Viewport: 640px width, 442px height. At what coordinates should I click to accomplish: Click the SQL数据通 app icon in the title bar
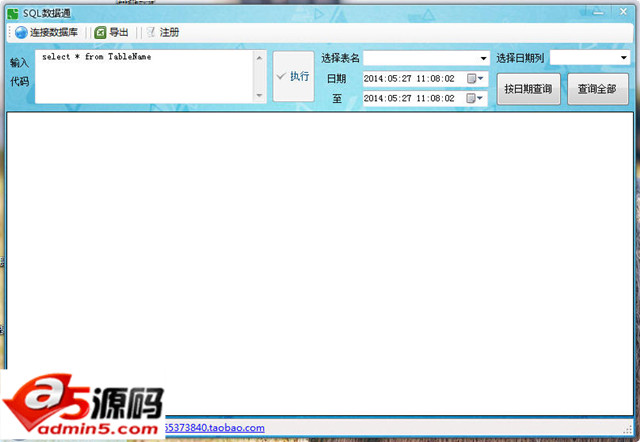click(13, 13)
